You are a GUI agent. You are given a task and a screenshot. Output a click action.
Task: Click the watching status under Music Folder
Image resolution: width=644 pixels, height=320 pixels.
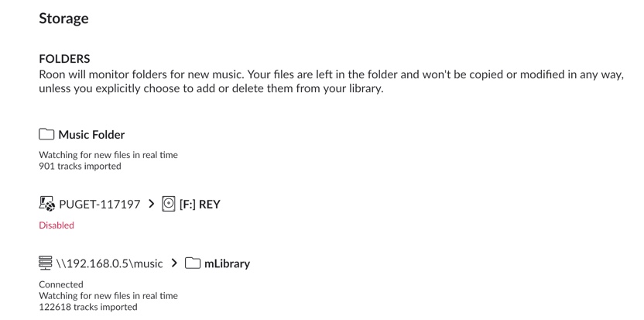point(108,155)
